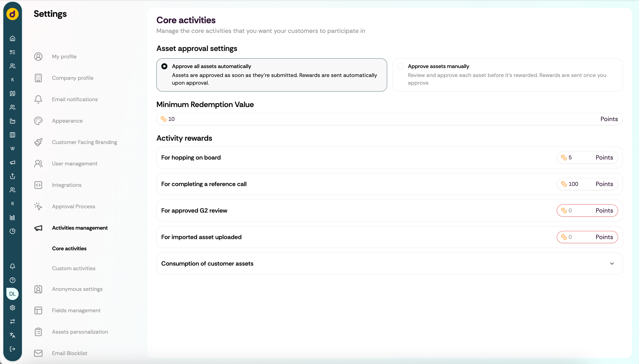Image resolution: width=639 pixels, height=364 pixels.
Task: Open the notifications bell in dark sidebar
Action: tap(13, 266)
